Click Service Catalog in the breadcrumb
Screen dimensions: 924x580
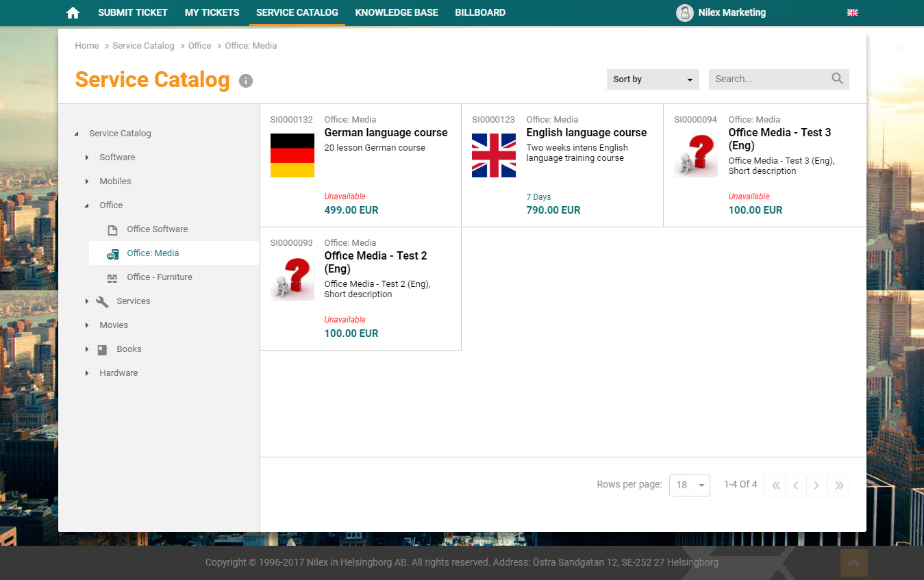143,46
